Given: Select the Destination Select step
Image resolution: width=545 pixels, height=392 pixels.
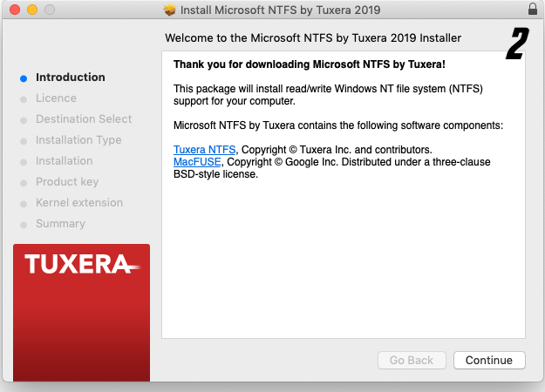Looking at the screenshot, I should tap(84, 118).
